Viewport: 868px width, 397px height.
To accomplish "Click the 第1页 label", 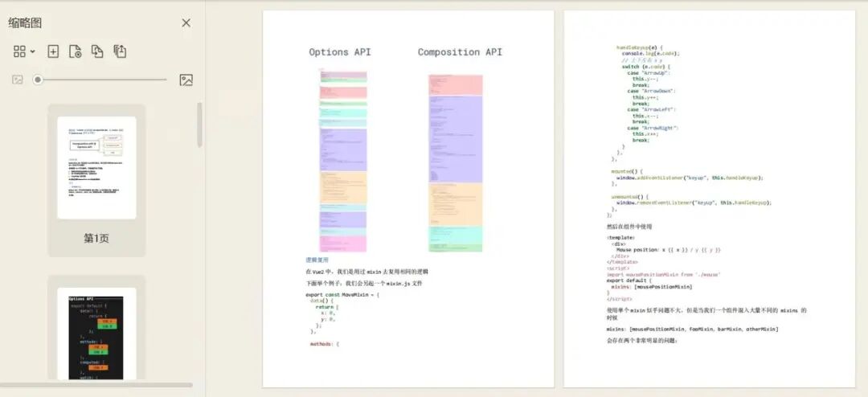I will (x=96, y=238).
